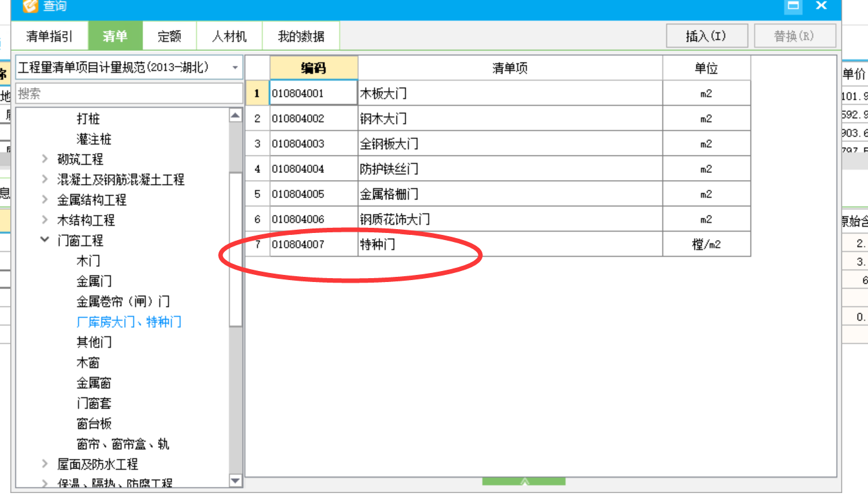Select the 防护铁丝门 row

click(498, 169)
